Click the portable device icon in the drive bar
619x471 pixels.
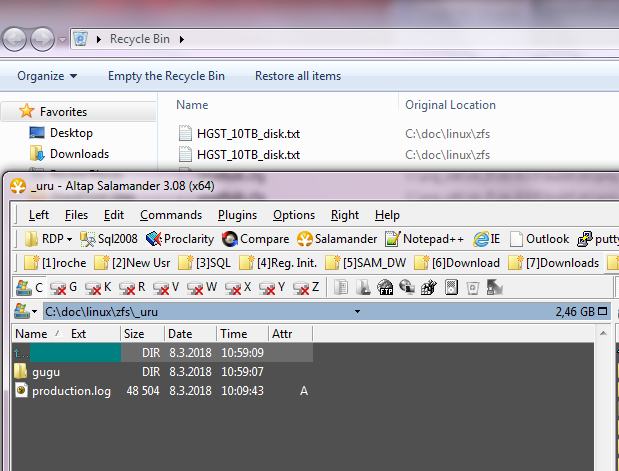451,287
